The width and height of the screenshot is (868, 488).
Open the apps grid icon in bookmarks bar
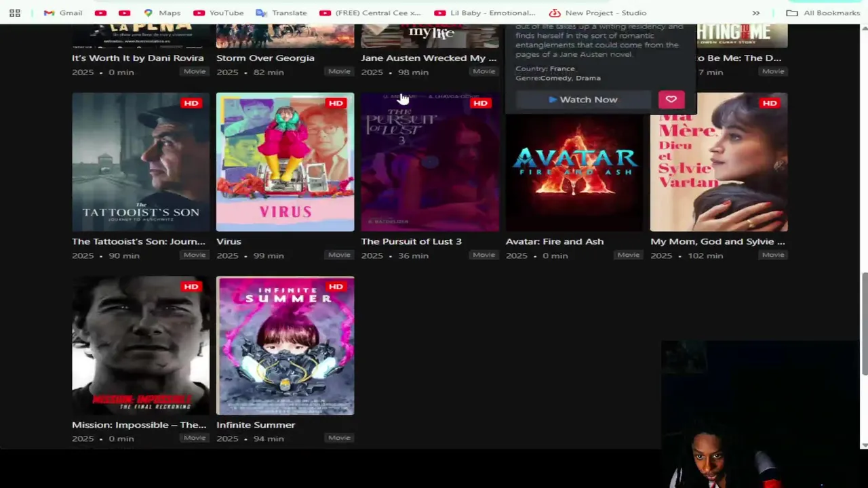[15, 13]
